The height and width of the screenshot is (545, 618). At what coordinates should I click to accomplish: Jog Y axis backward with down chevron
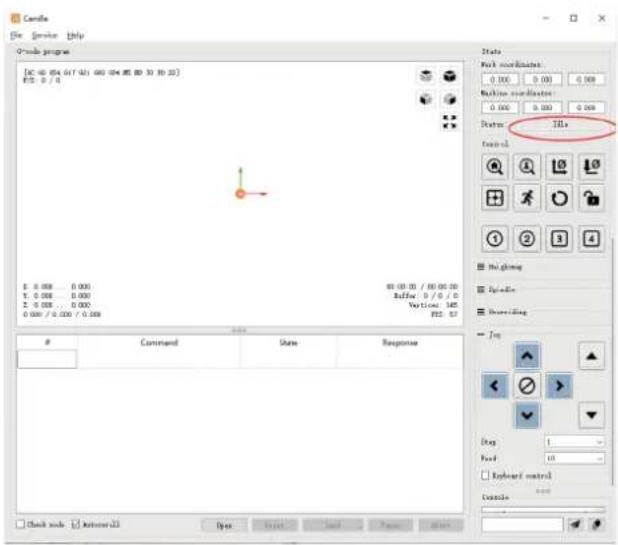point(527,415)
